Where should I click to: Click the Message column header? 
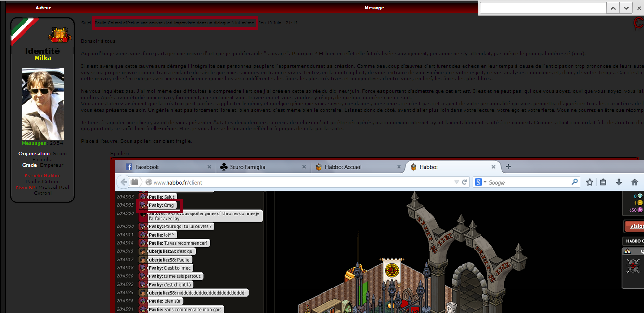coord(374,8)
